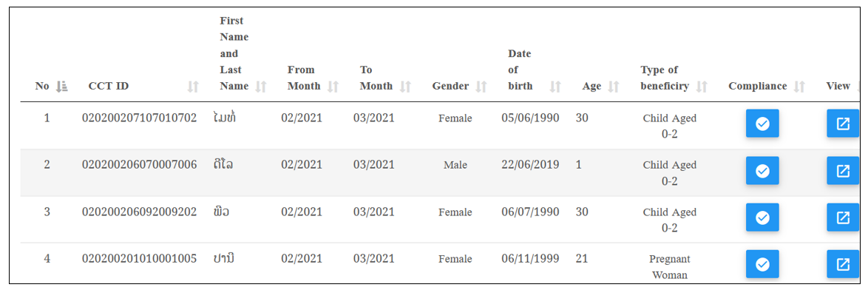This screenshot has height=293, width=868.
Task: Sort by CCT ID column arrows
Action: [x=193, y=87]
